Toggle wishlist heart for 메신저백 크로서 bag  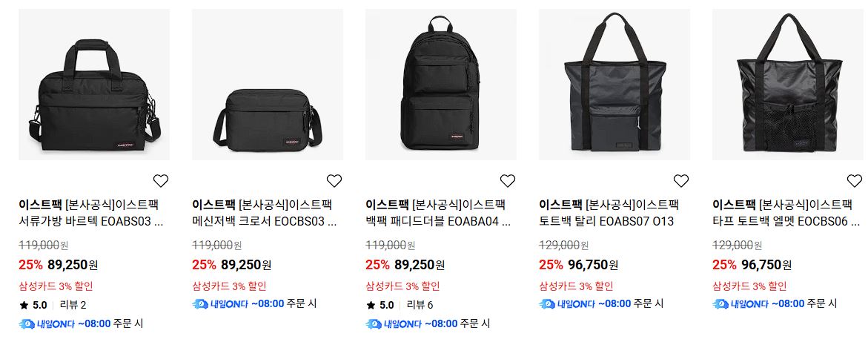pos(334,181)
